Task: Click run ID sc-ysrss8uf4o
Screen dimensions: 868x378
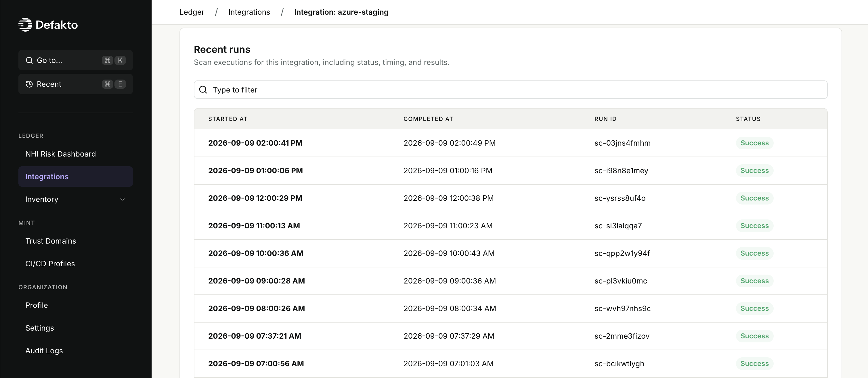Action: pos(620,198)
